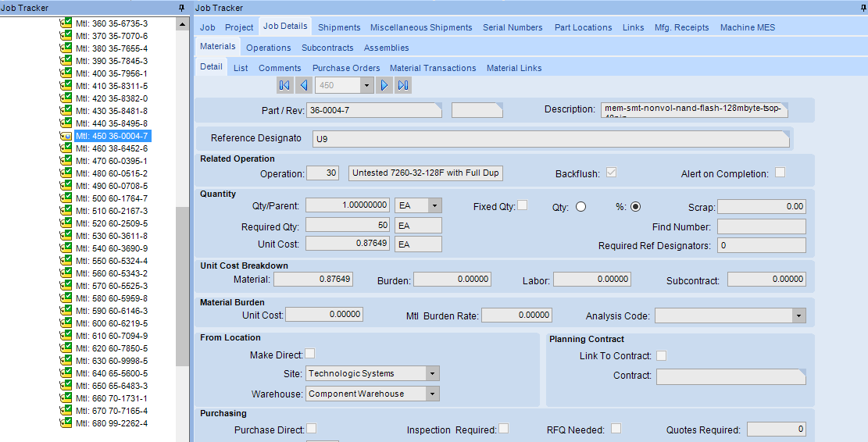Click the tree vertical scrollbar thumb
The image size is (868, 442).
point(183,286)
